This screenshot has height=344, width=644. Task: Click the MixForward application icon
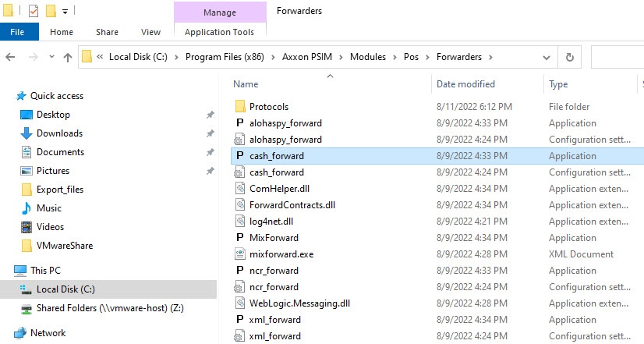pos(240,238)
